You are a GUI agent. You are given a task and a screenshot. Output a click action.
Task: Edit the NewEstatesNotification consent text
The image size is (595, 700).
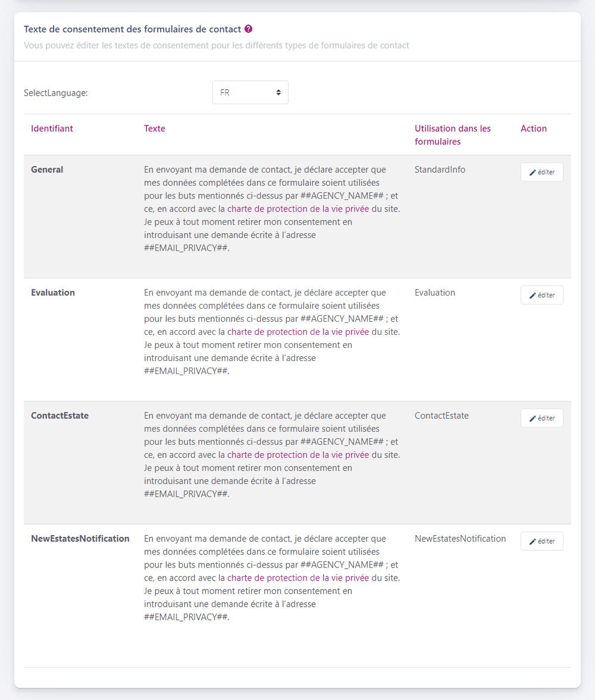[x=541, y=541]
